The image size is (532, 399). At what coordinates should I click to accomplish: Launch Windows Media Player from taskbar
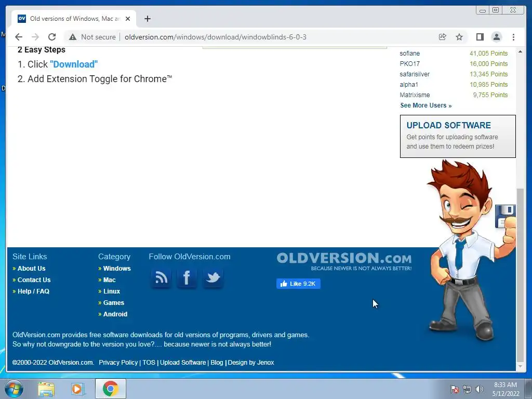click(77, 389)
